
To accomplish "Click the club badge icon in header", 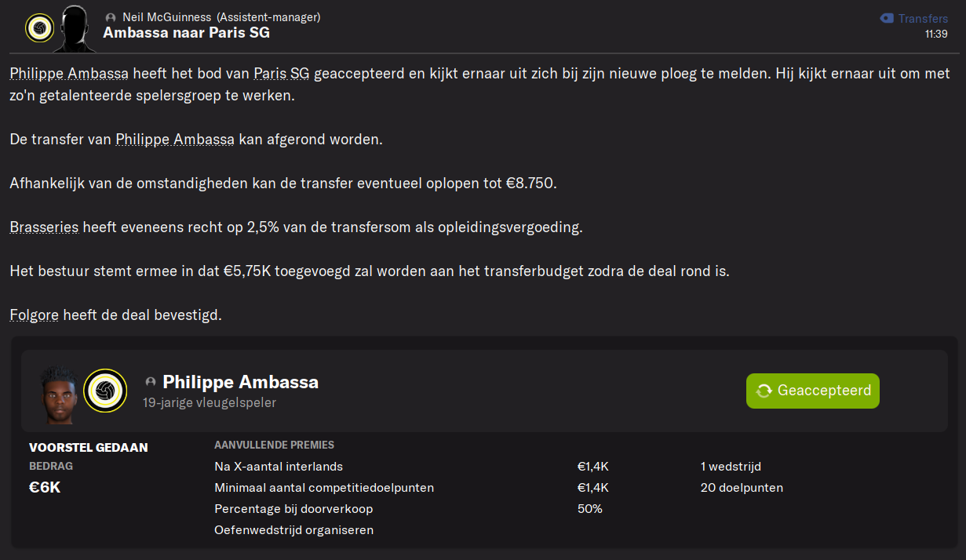I will click(39, 28).
